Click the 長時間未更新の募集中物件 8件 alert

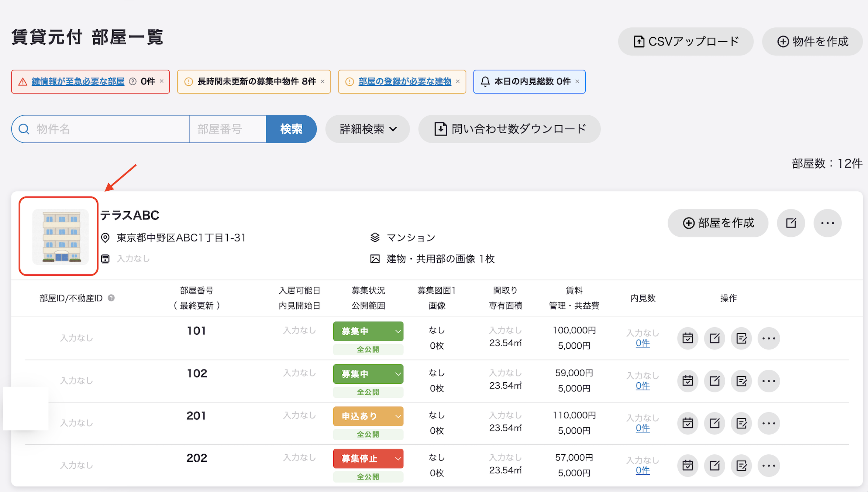(254, 82)
